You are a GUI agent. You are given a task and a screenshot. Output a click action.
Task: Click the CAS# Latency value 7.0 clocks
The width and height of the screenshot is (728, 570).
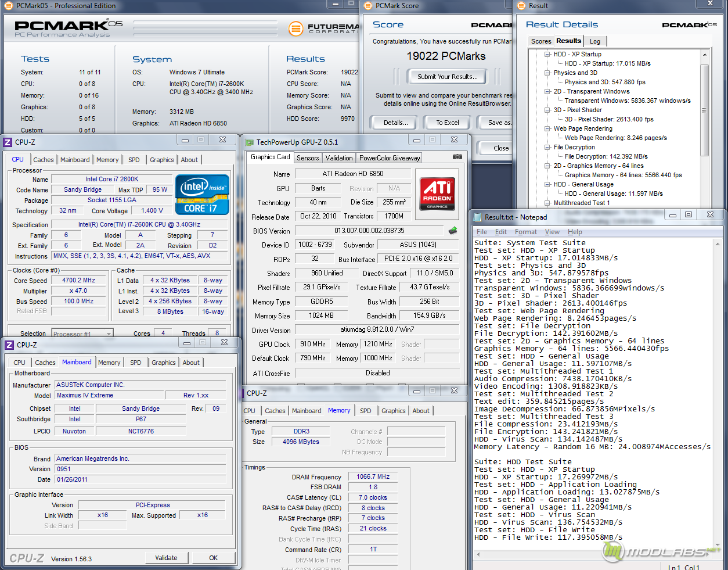pos(373,497)
